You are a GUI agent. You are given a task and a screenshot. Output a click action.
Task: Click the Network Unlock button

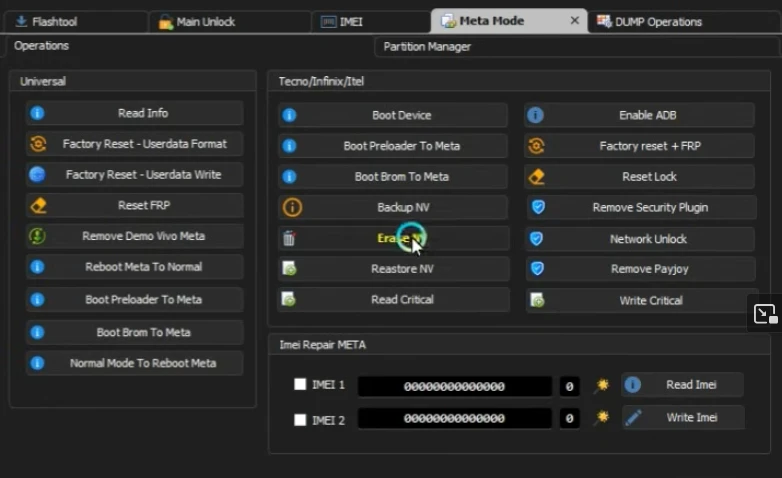point(640,239)
